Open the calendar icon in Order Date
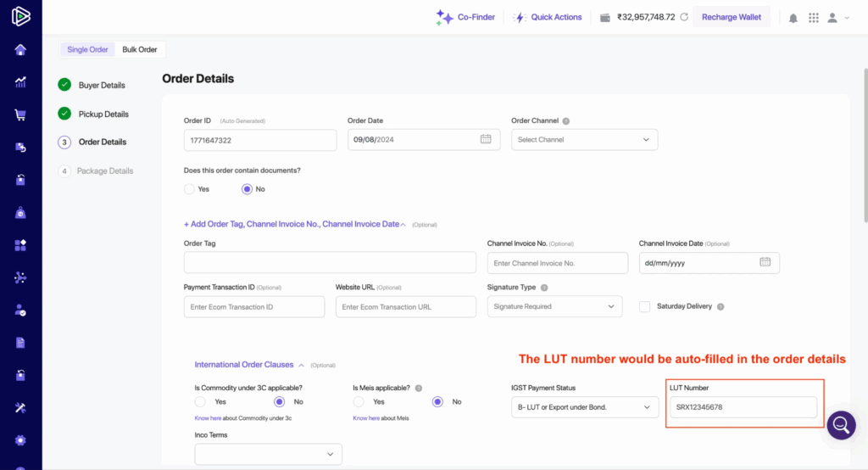This screenshot has height=470, width=868. pos(486,139)
